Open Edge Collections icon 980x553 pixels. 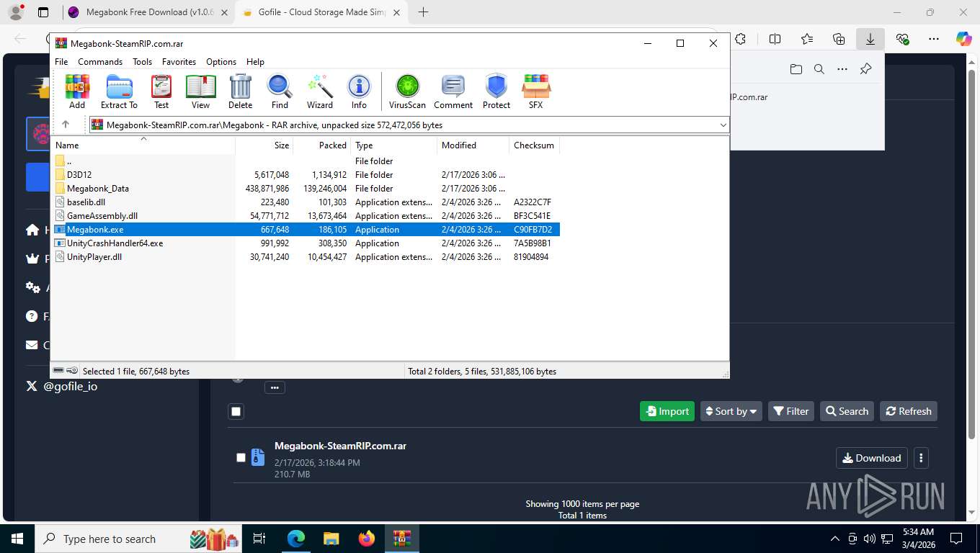pos(839,39)
